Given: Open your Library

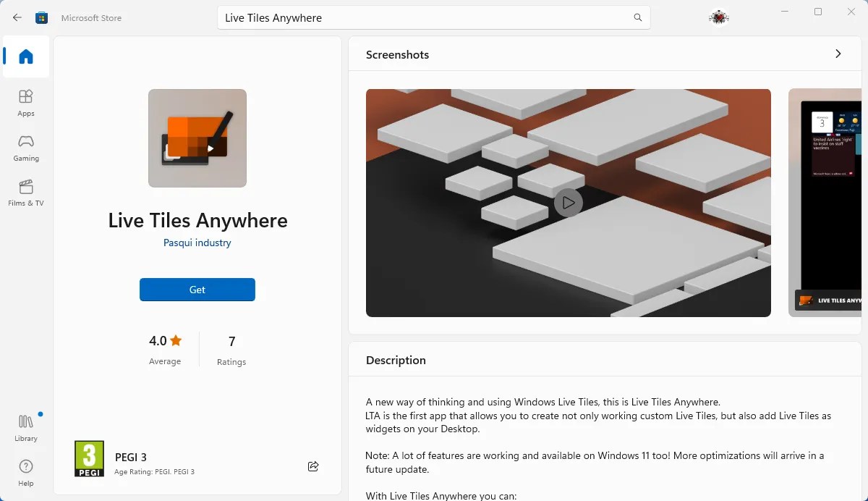Looking at the screenshot, I should pos(25,426).
